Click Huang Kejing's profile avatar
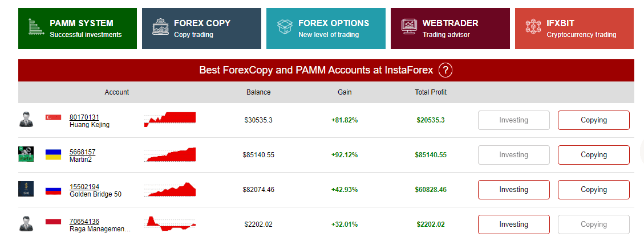644x241 pixels. click(x=26, y=120)
